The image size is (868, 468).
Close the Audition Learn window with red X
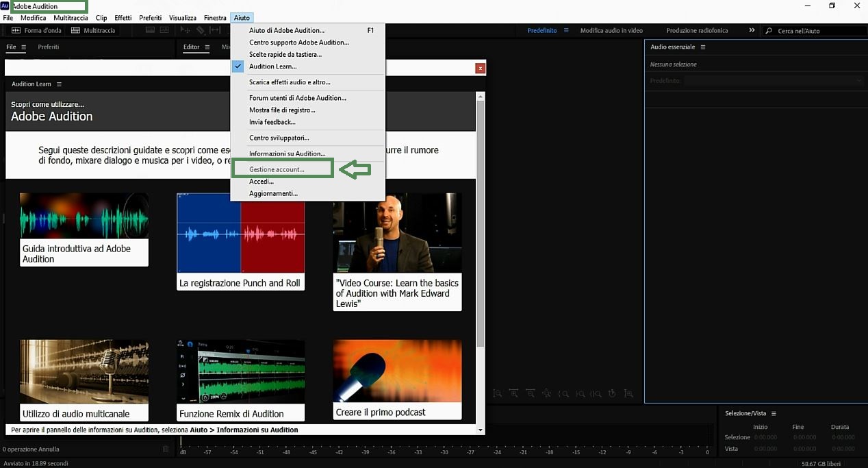[481, 68]
